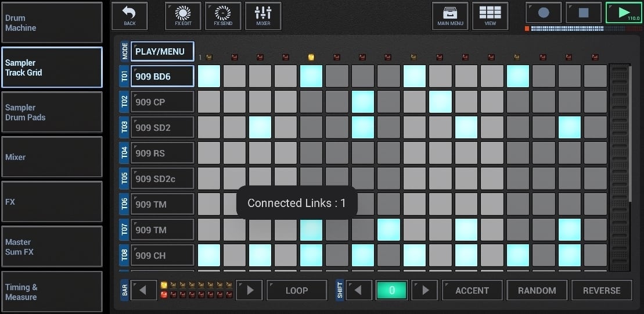
Task: Open the Mixer tab in the sidebar
Action: click(x=52, y=157)
